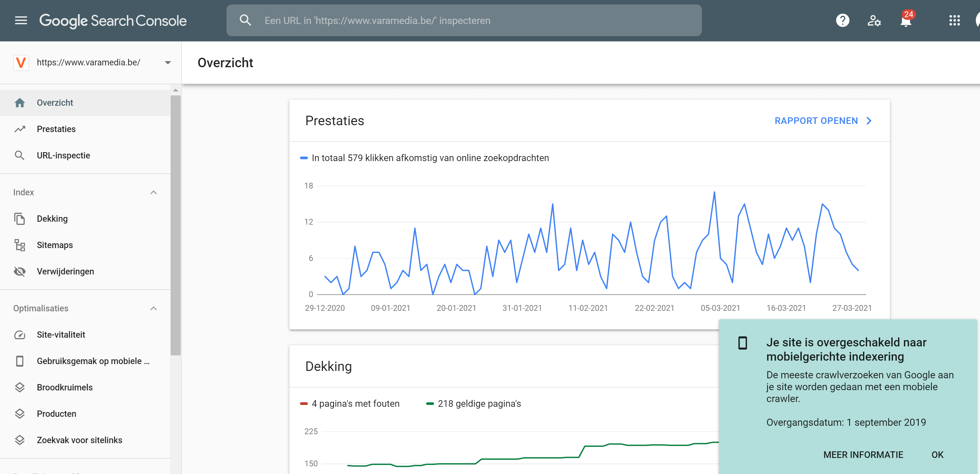The image size is (980, 474).
Task: Click the Dekking pages icon
Action: tap(19, 219)
